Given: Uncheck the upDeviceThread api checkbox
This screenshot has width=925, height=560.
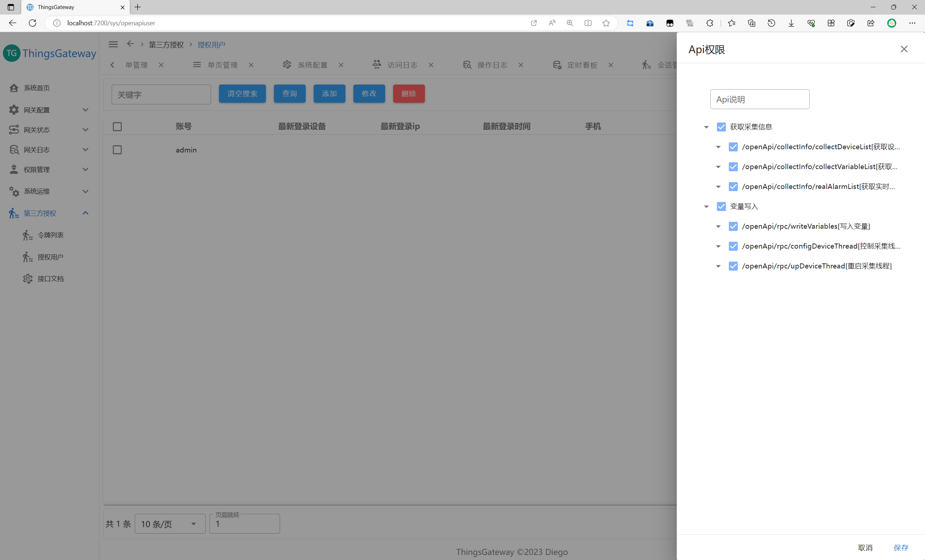Looking at the screenshot, I should [733, 266].
